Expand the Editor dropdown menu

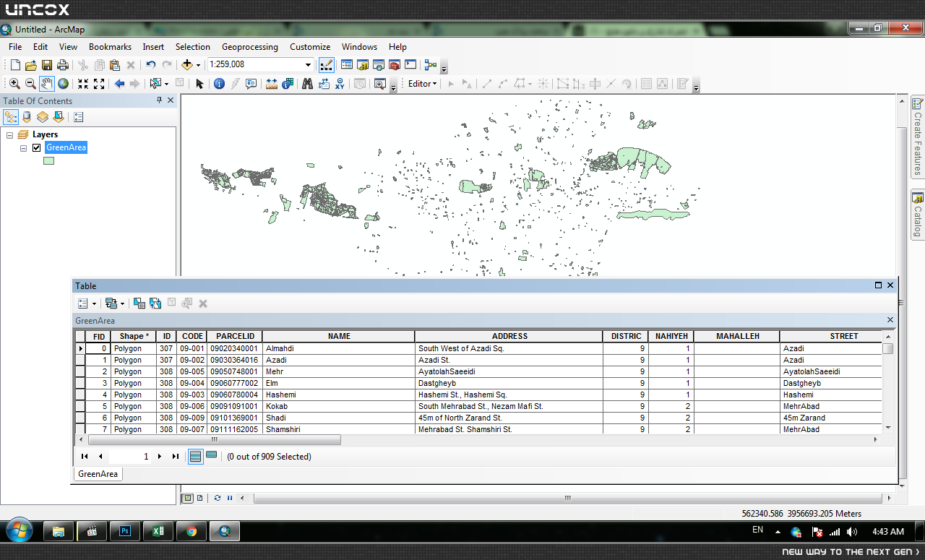coord(423,84)
